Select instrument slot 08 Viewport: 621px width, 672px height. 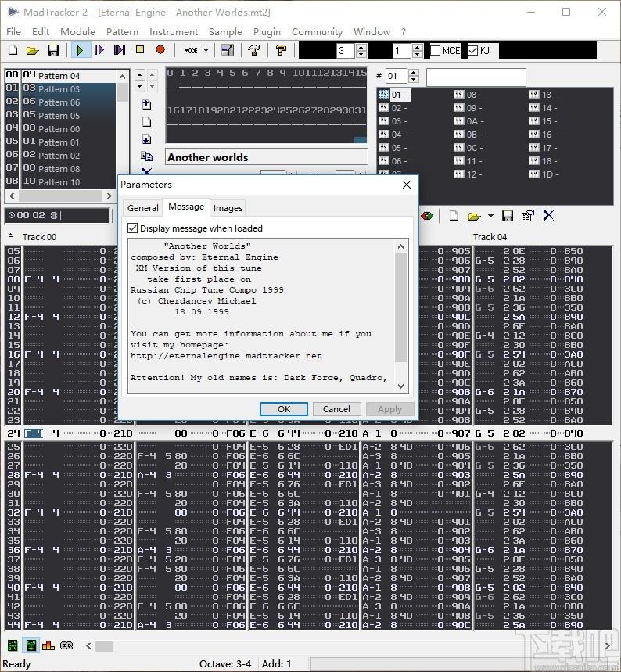click(468, 95)
